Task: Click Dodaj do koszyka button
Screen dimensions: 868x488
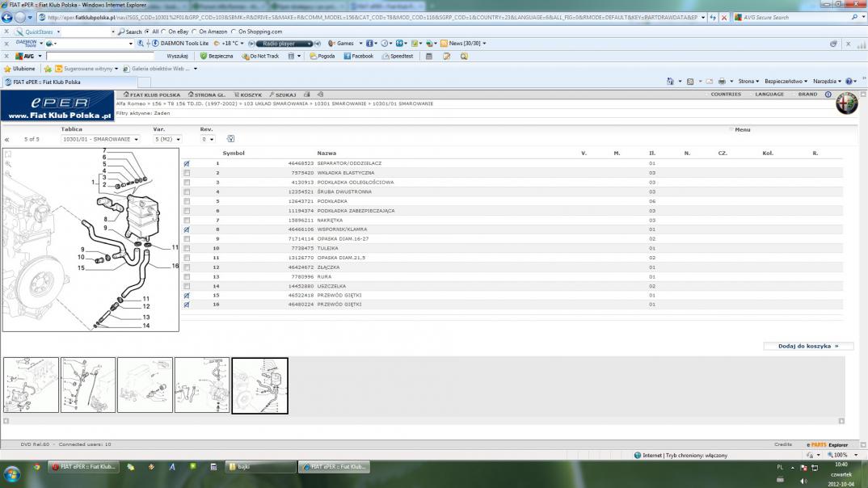Action: (808, 346)
